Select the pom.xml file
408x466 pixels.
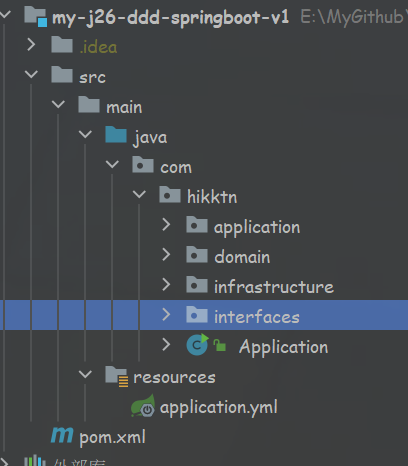tap(112, 437)
